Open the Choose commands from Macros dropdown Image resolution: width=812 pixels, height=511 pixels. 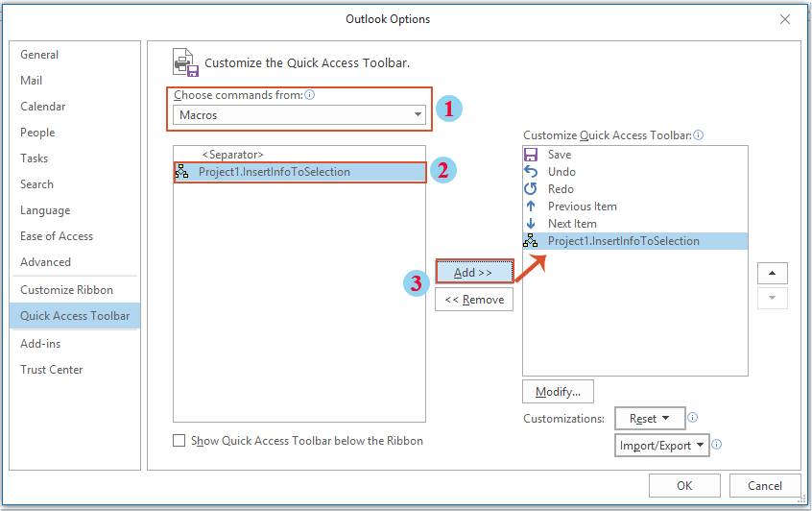coord(299,115)
